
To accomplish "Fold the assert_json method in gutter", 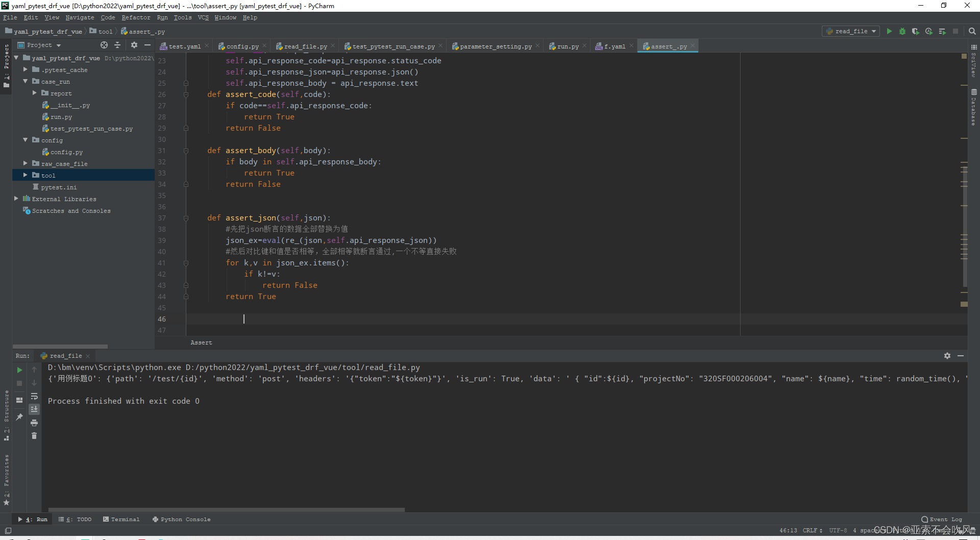I will [186, 218].
